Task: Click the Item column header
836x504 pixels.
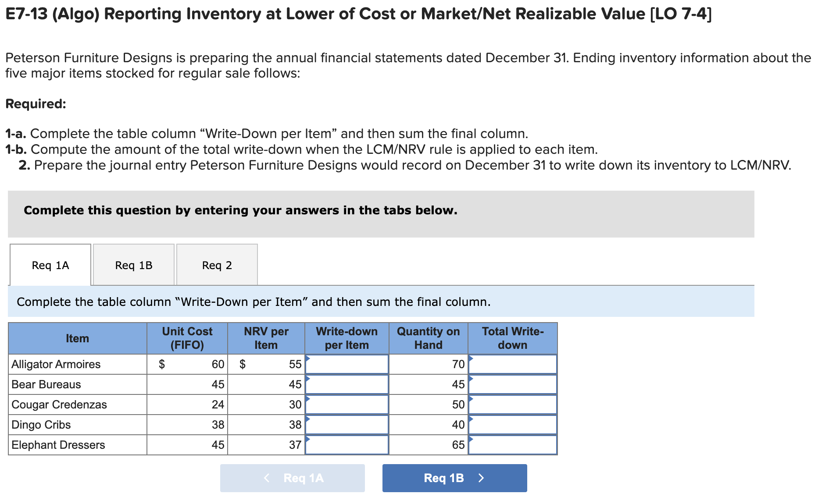Action: (77, 338)
